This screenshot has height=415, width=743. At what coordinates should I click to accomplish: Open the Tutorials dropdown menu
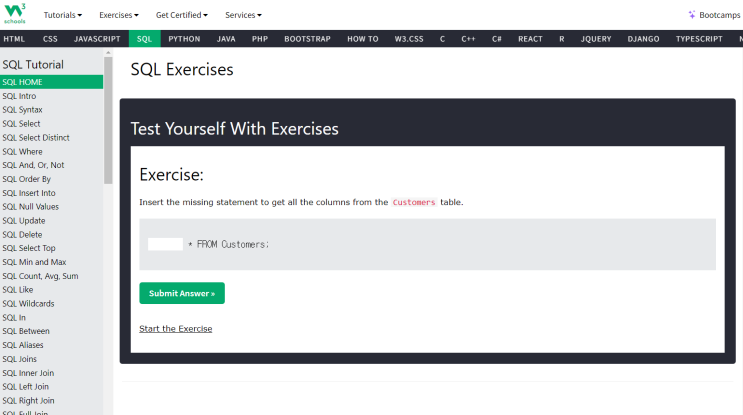click(x=63, y=15)
